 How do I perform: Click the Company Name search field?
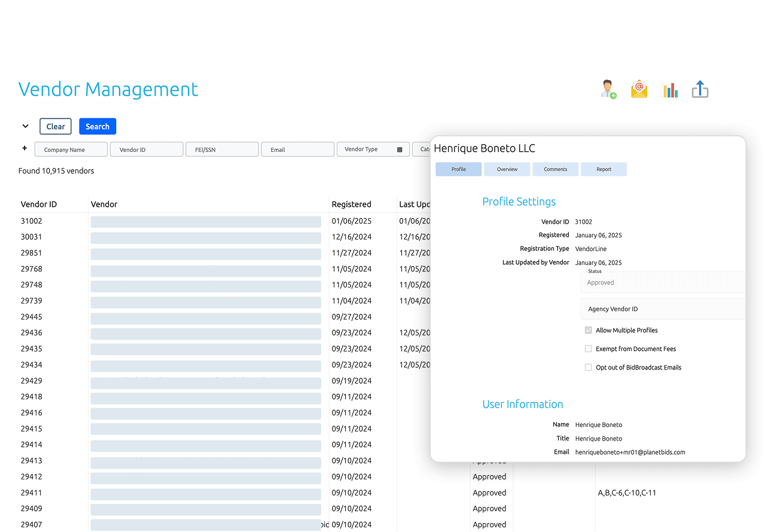tap(71, 149)
